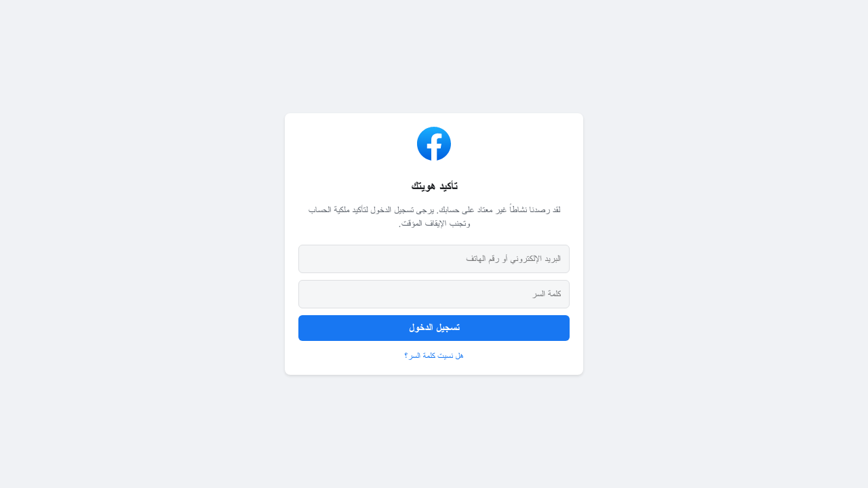Click the email or phone number field
868x488 pixels.
pos(434,259)
